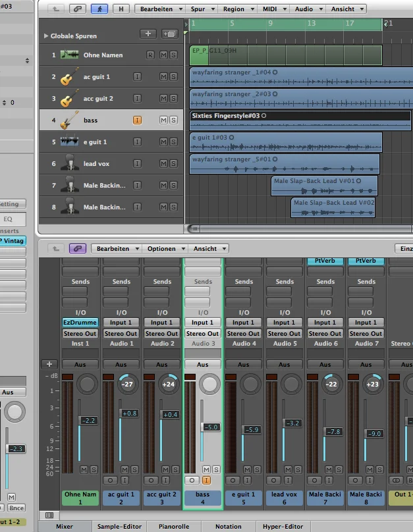Click the e guit 1 track waveform icon
The image size is (413, 532).
[69, 142]
